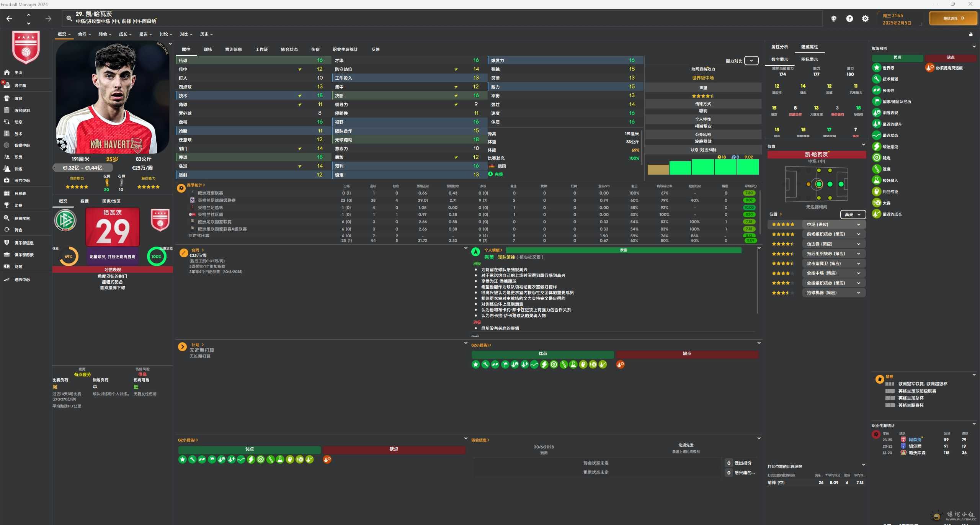Switch to 图标显示 icon display
The width and height of the screenshot is (980, 525).
[809, 59]
